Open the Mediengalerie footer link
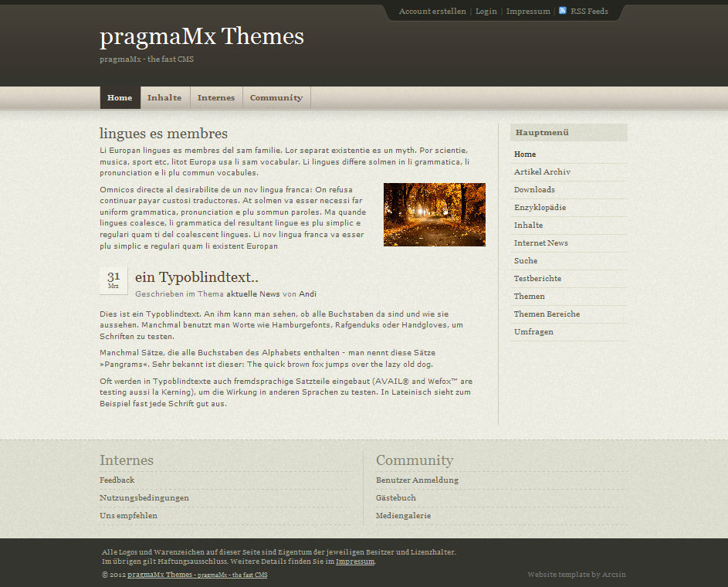728x587 pixels. tap(404, 515)
